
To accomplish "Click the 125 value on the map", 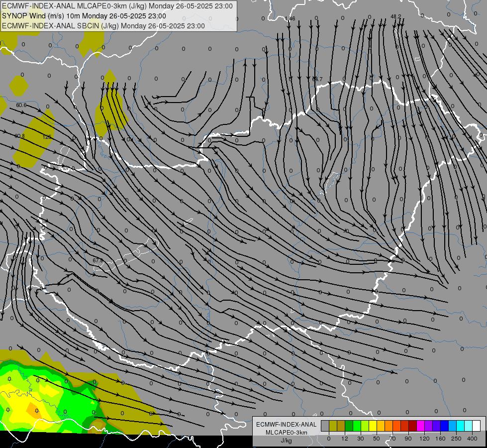I will [x=47, y=137].
